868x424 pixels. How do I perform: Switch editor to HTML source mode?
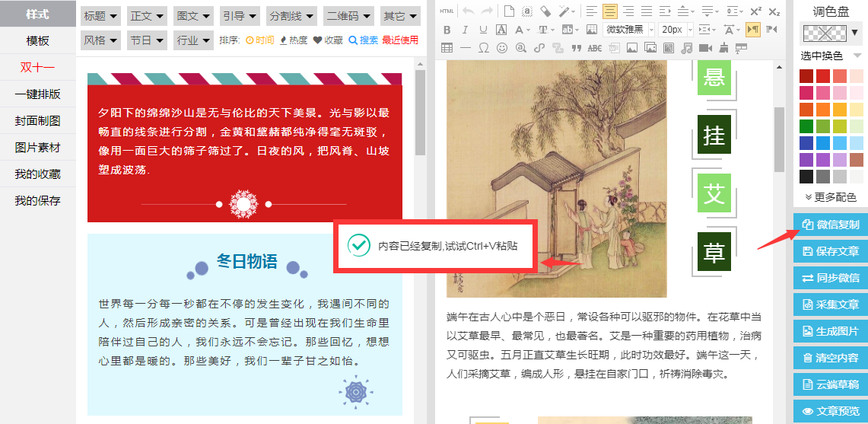pos(447,11)
